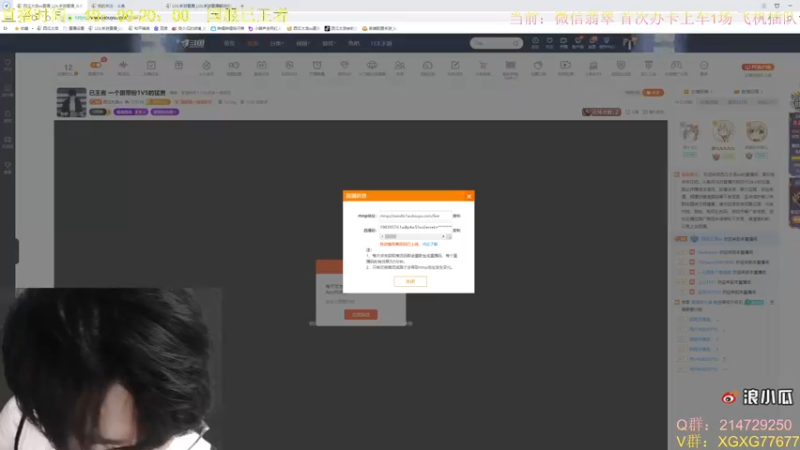Image resolution: width=800 pixels, height=450 pixels.
Task: Click the middle ranked viewer avatar
Action: tap(723, 132)
